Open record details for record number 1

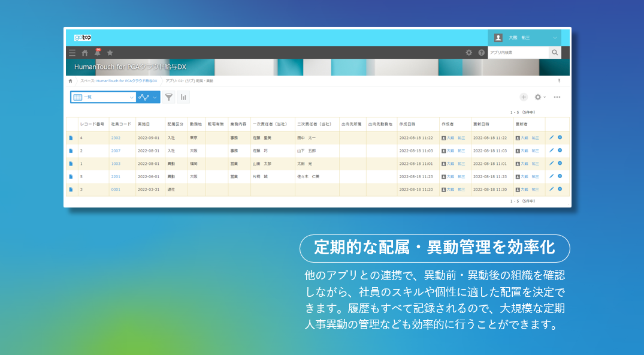coord(71,164)
